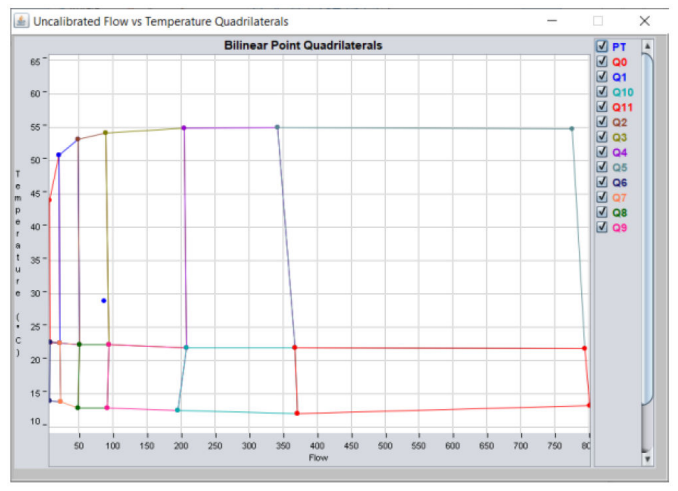Click the PT legend label
Image resolution: width=678 pixels, height=491 pixels.
tap(619, 47)
